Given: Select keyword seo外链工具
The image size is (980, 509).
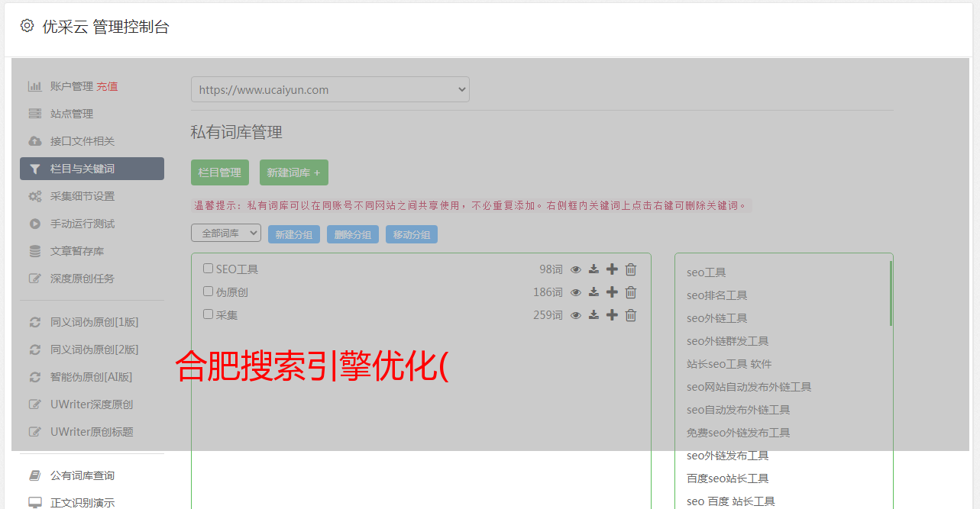Looking at the screenshot, I should (716, 318).
